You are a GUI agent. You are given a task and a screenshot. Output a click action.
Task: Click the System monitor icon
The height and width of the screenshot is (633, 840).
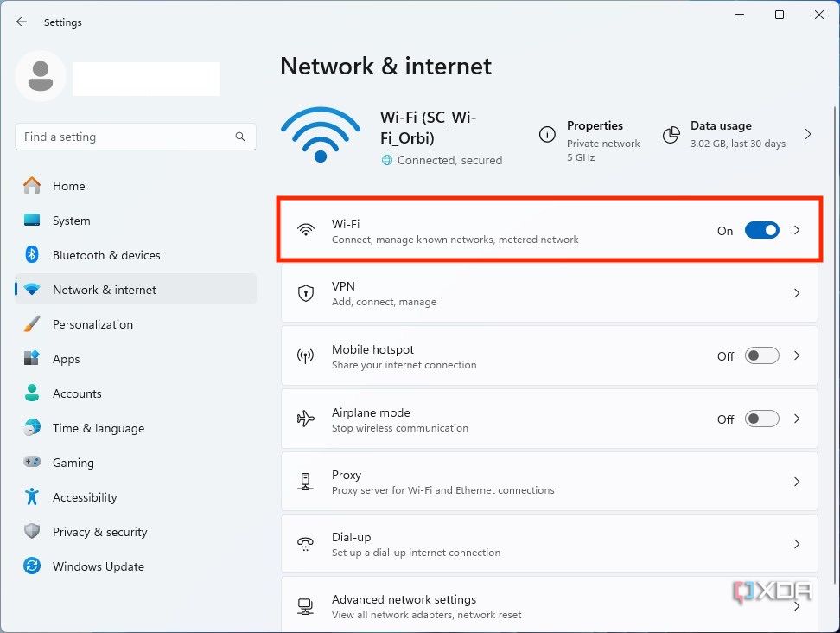(32, 221)
